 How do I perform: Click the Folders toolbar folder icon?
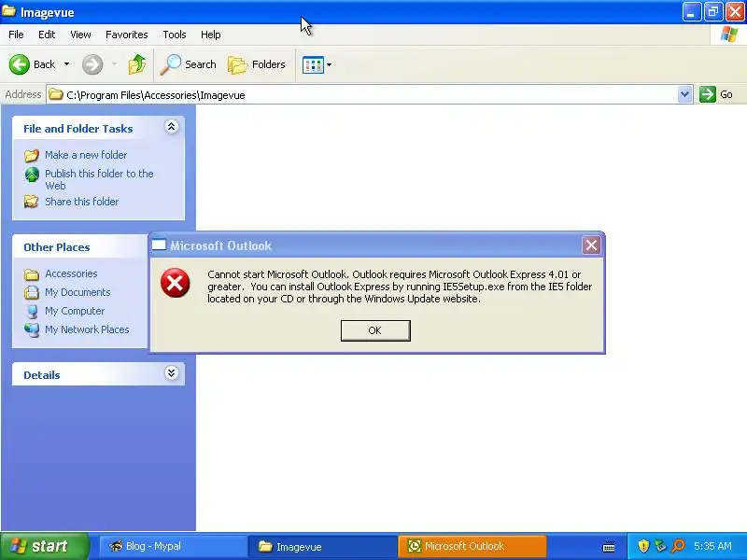pyautogui.click(x=237, y=64)
